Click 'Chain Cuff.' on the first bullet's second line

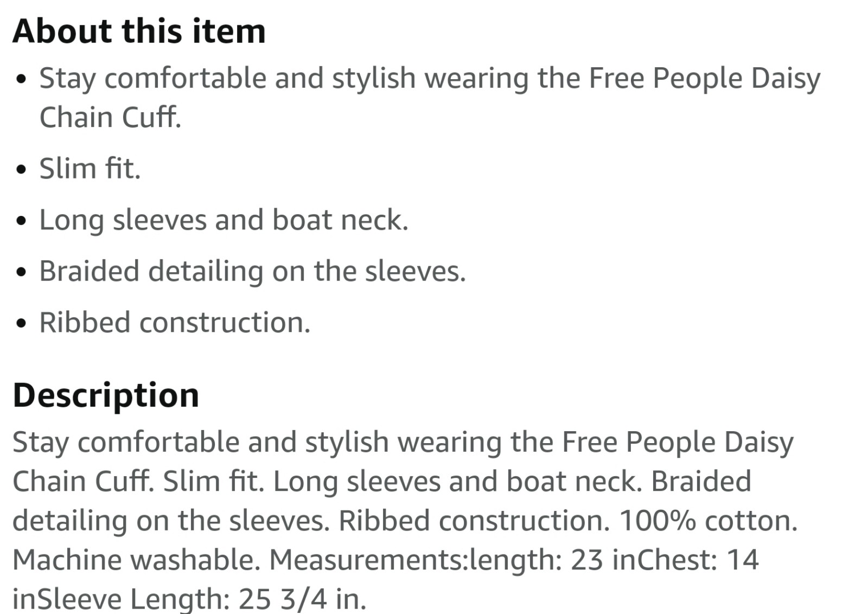click(110, 117)
